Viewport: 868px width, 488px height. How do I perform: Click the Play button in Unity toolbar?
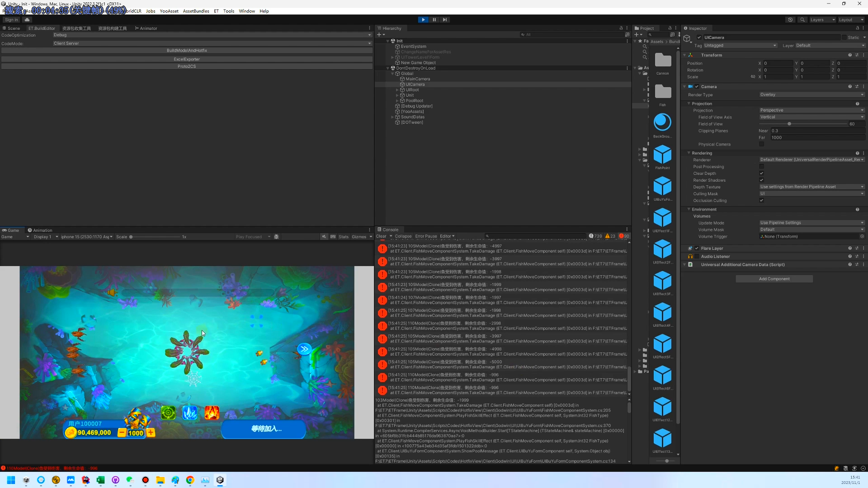coord(423,19)
